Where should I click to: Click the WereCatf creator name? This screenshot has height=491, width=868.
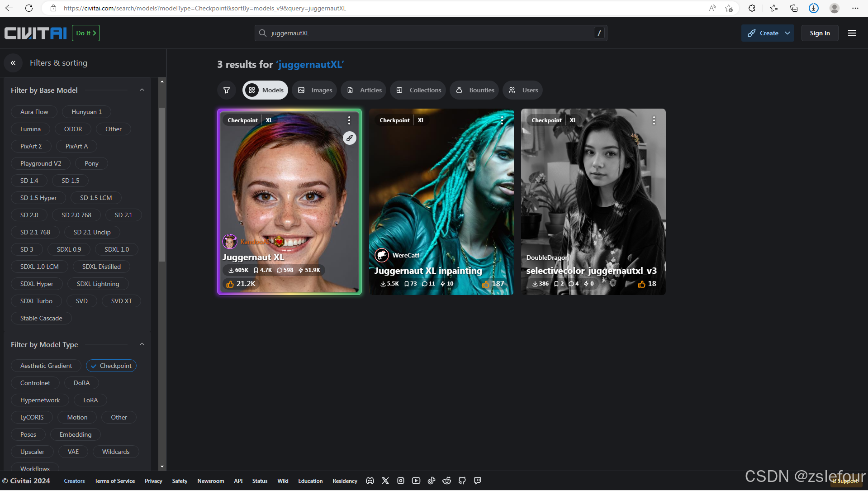point(406,255)
